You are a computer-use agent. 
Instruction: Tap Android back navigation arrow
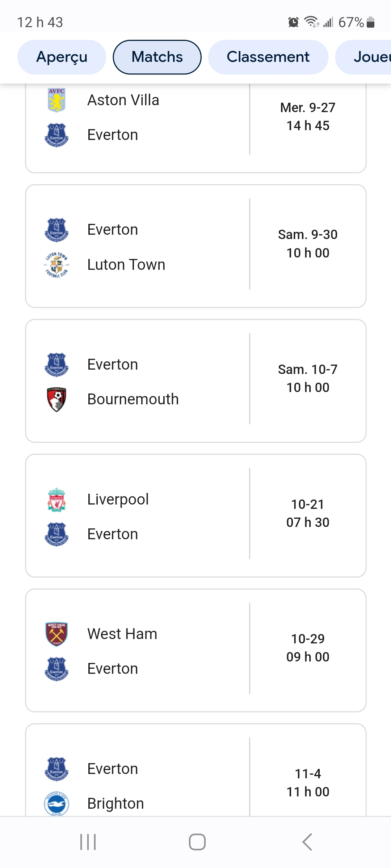[x=307, y=842]
